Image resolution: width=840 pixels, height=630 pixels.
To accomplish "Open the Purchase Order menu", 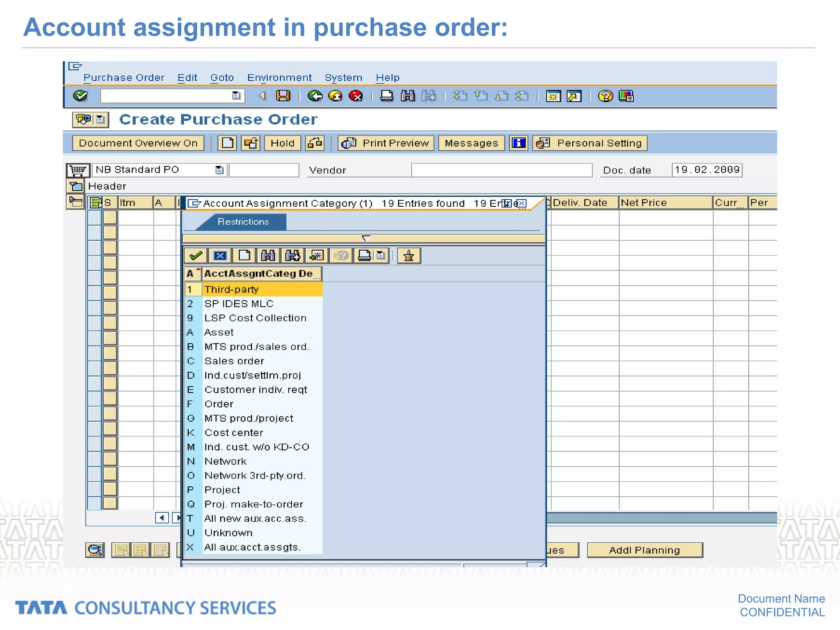I will tap(124, 78).
